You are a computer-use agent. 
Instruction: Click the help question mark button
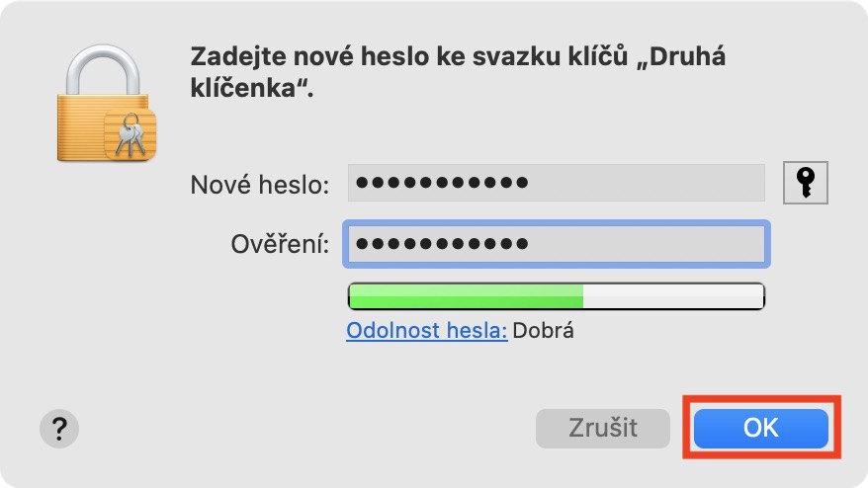coord(59,429)
